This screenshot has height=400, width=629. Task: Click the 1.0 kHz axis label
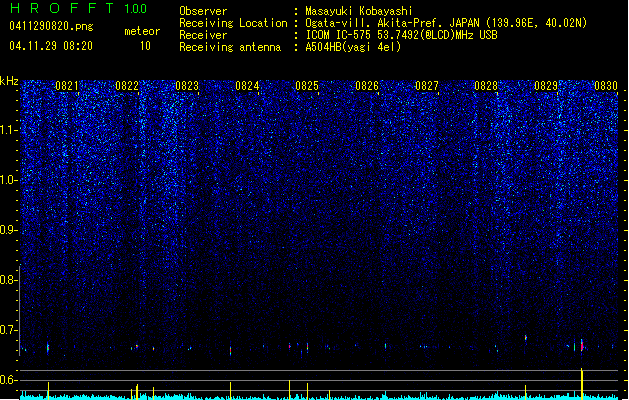8,180
